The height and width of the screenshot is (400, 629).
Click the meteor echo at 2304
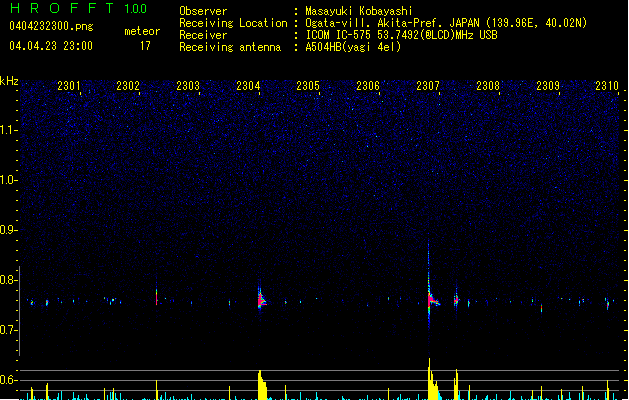262,298
